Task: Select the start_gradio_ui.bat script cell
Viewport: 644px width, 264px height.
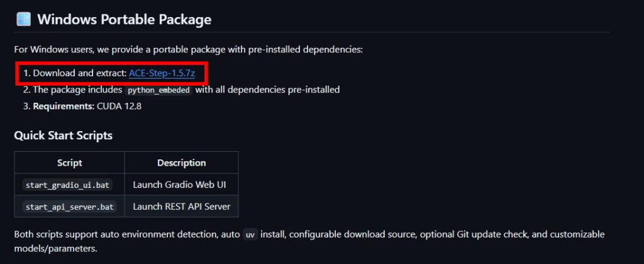Action: (x=69, y=185)
